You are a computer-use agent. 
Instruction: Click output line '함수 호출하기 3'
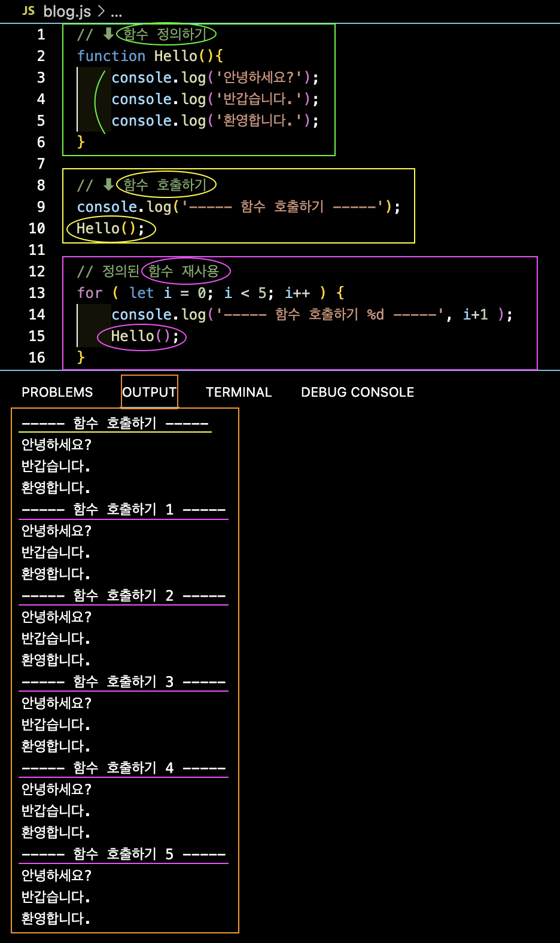point(124,682)
